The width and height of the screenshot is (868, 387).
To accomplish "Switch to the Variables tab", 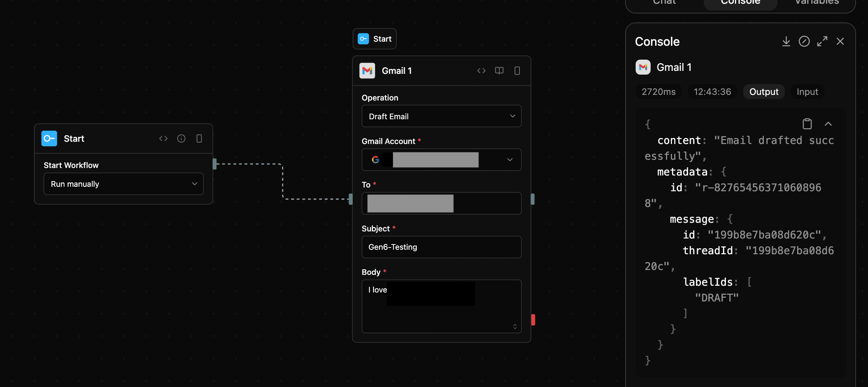I will 816,3.
